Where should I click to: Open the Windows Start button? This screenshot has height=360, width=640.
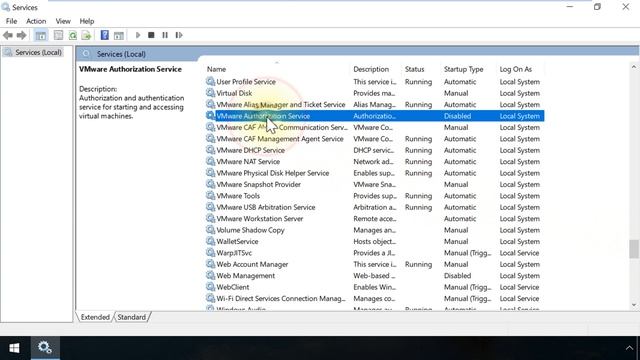[x=14, y=348]
